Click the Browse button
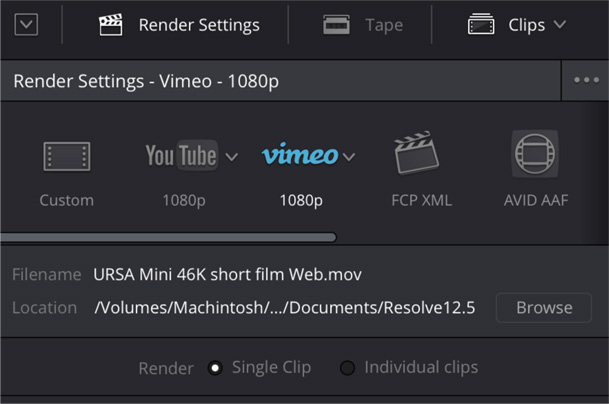Viewport: 609px width, 404px height. [544, 308]
